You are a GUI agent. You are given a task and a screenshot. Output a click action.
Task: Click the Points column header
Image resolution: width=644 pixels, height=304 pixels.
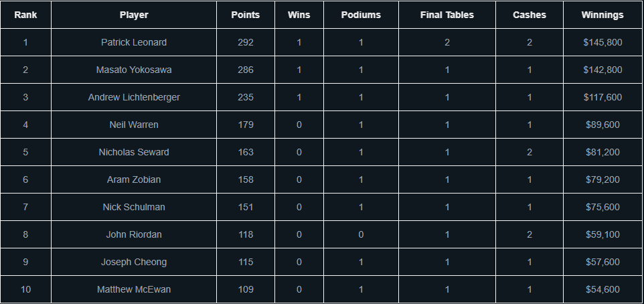point(246,15)
